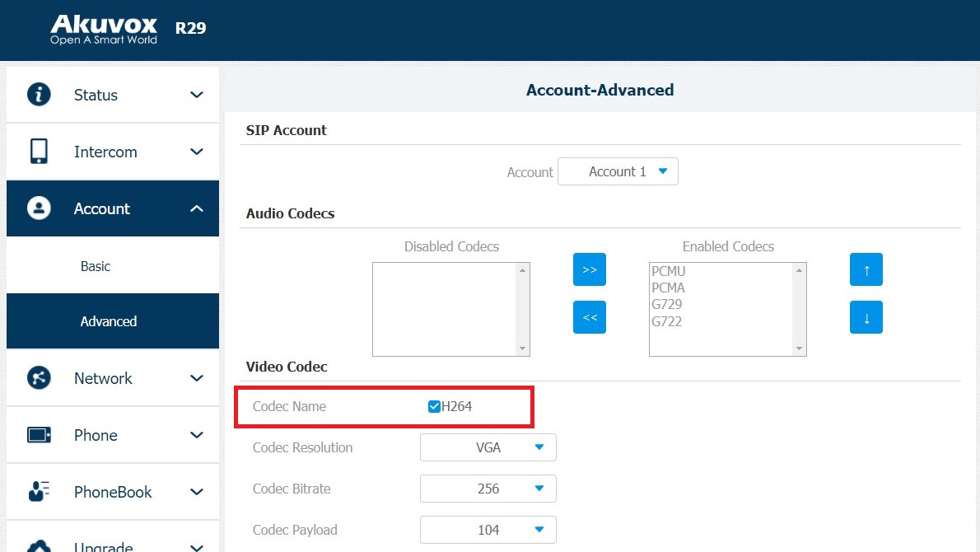Click the Status info icon in sidebar
980x552 pixels.
pyautogui.click(x=39, y=95)
